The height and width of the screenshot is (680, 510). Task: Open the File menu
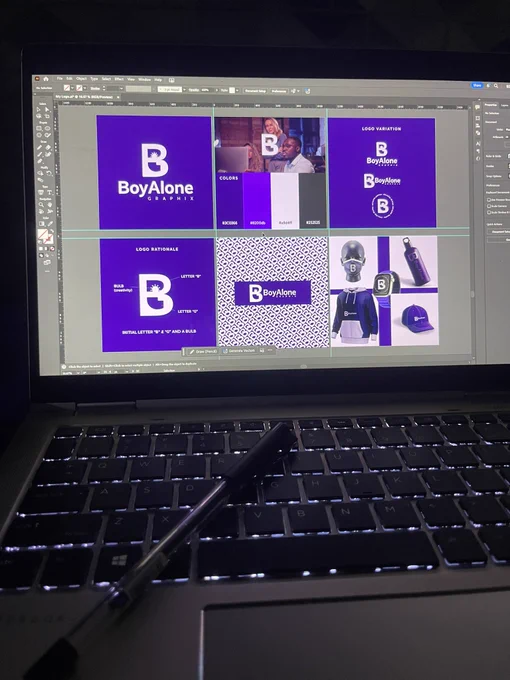coord(59,78)
